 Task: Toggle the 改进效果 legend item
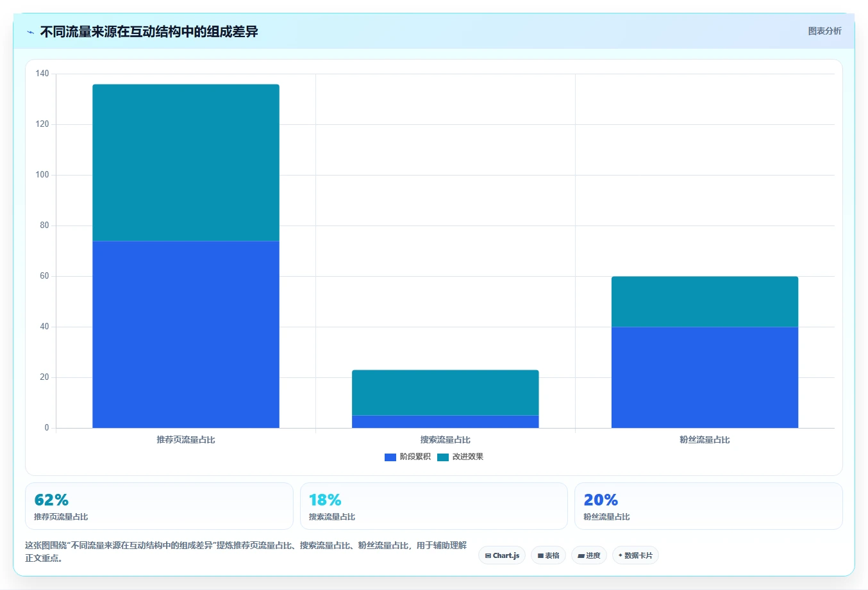tap(460, 457)
